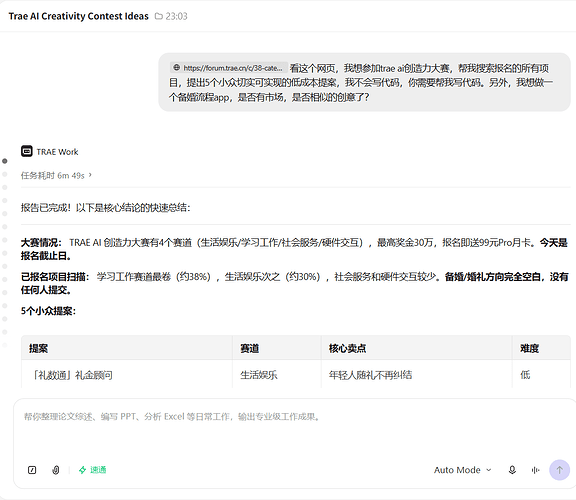
Task: Click the 大赛情况 bold label
Action: pos(41,242)
